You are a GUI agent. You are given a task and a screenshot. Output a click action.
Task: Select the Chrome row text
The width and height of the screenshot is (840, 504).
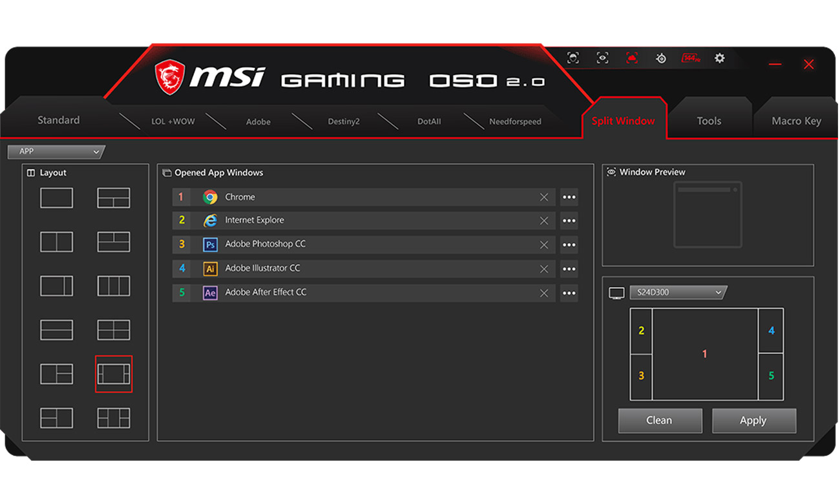(x=240, y=197)
